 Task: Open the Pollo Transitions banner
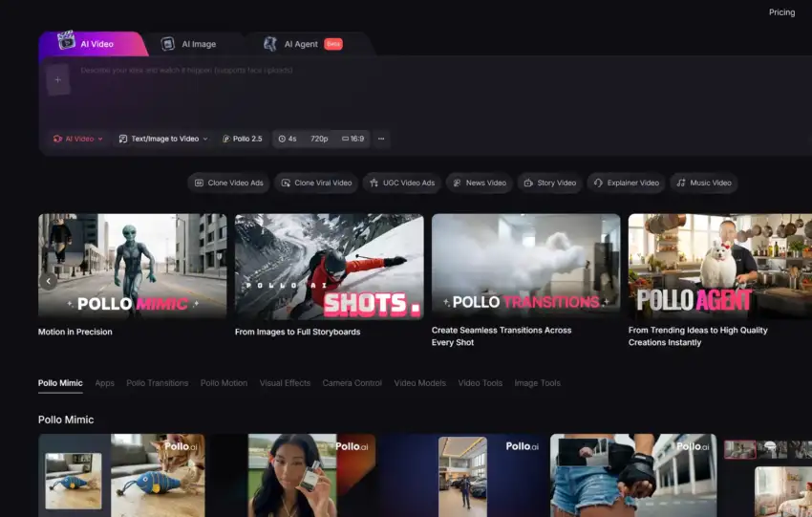[x=525, y=266]
